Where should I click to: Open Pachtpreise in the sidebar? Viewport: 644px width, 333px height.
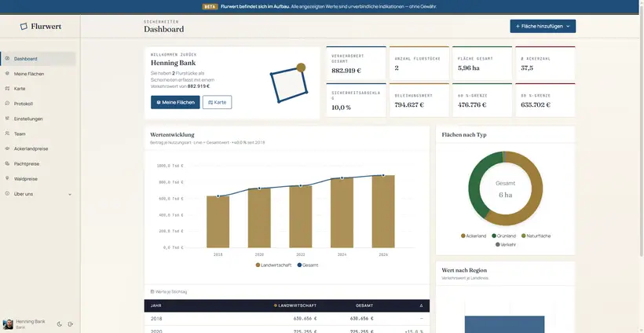38,164
